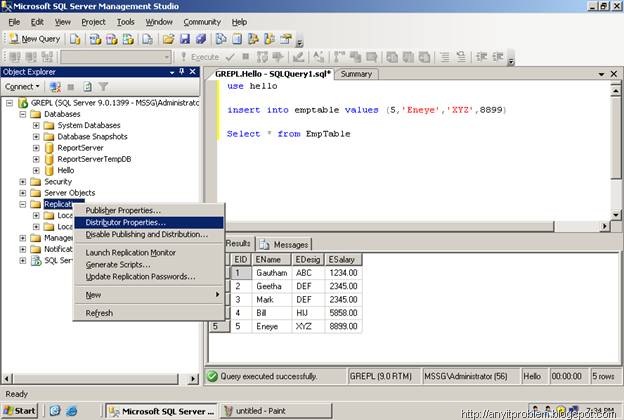Click the query editor scroll down arrow

pyautogui.click(x=616, y=215)
